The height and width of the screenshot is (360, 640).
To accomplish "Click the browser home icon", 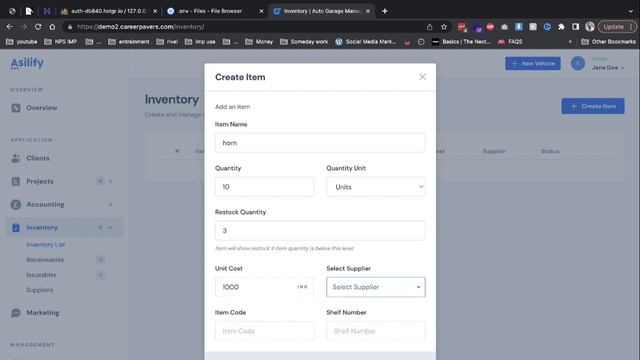I will [52, 27].
